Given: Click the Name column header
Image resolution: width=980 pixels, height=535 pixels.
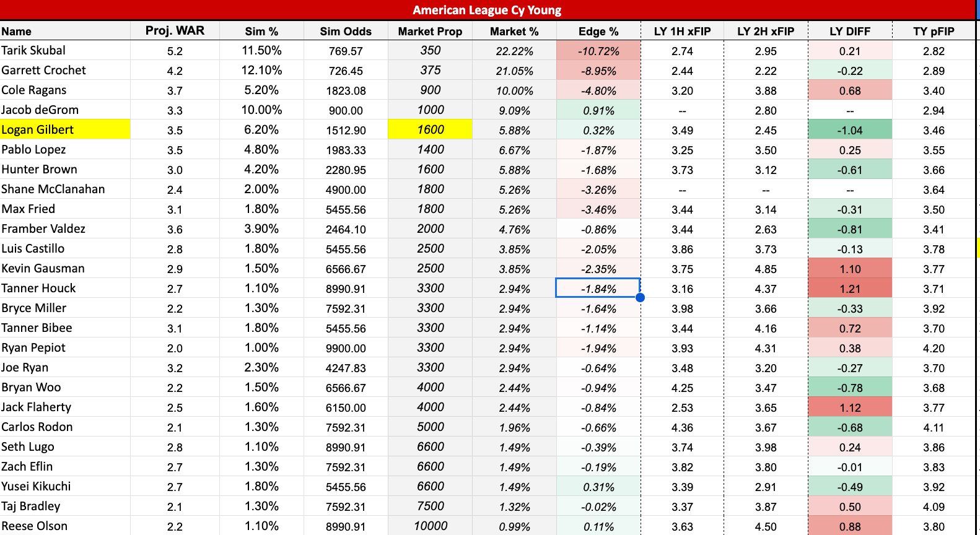Looking at the screenshot, I should (x=65, y=31).
